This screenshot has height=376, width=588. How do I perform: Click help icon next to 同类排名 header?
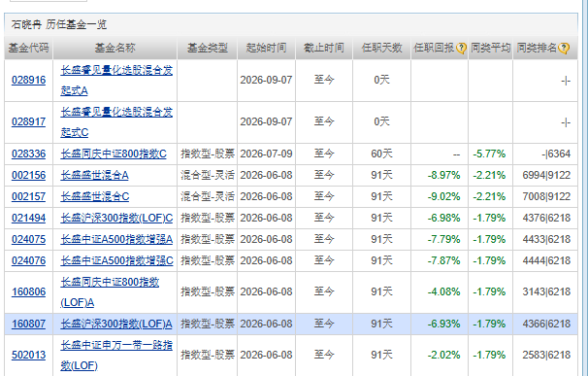click(x=564, y=48)
